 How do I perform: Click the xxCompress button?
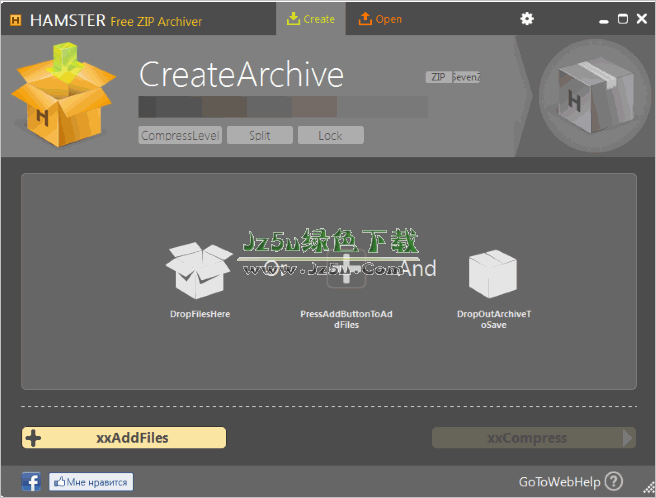(x=534, y=438)
